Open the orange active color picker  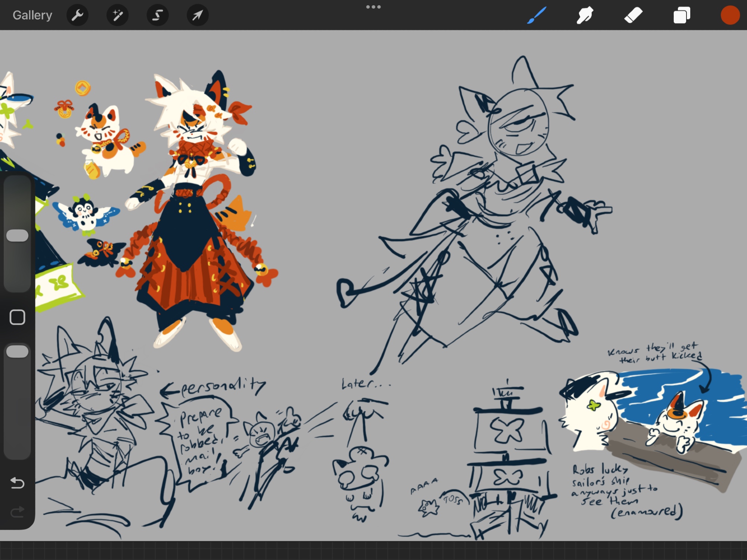coord(730,15)
